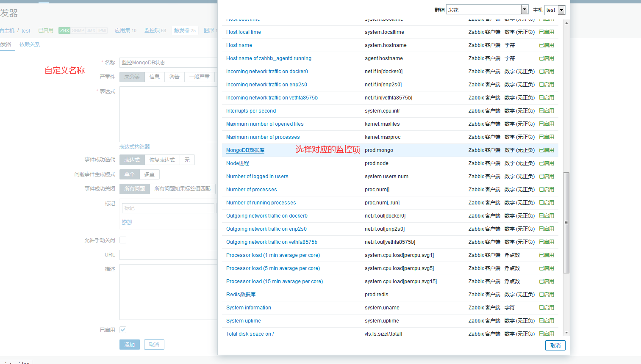Click the ZBX availability badge
641x364 pixels.
[x=64, y=30]
